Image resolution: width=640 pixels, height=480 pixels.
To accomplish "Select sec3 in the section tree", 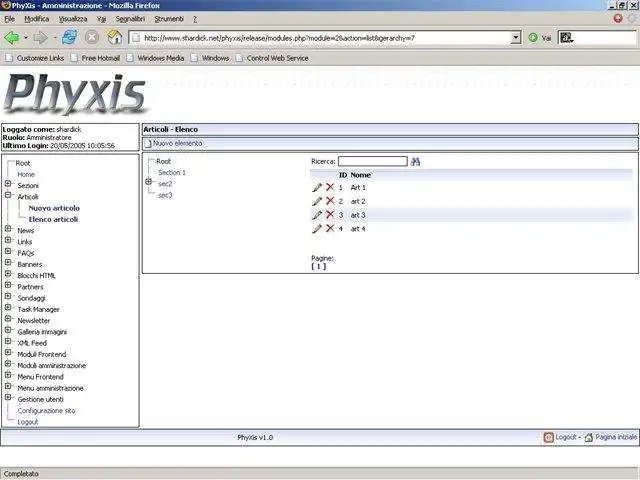I will click(x=165, y=195).
